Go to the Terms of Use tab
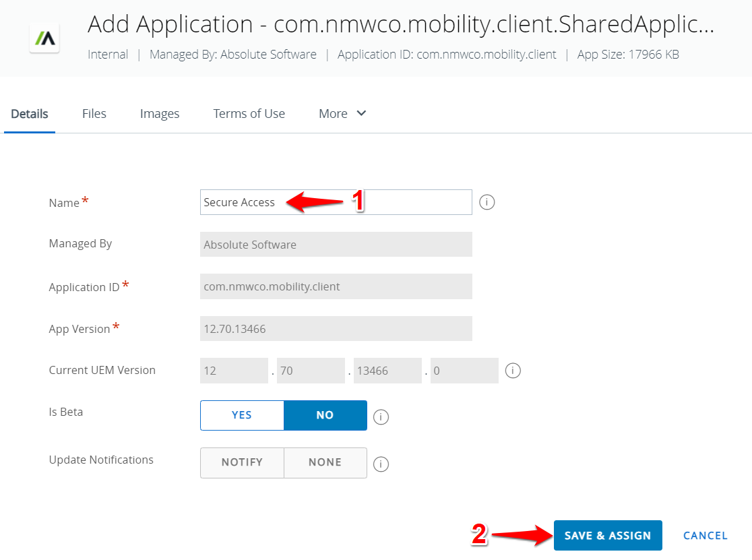This screenshot has height=560, width=752. click(x=249, y=114)
